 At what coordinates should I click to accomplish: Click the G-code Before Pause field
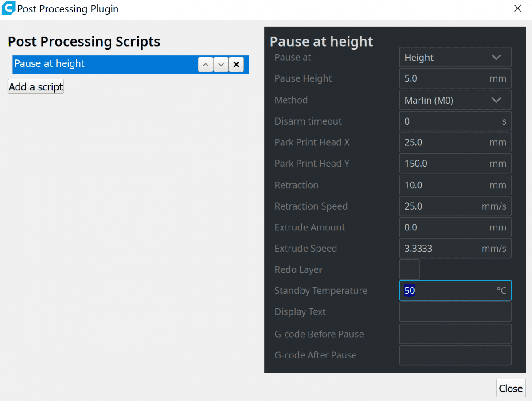(455, 334)
